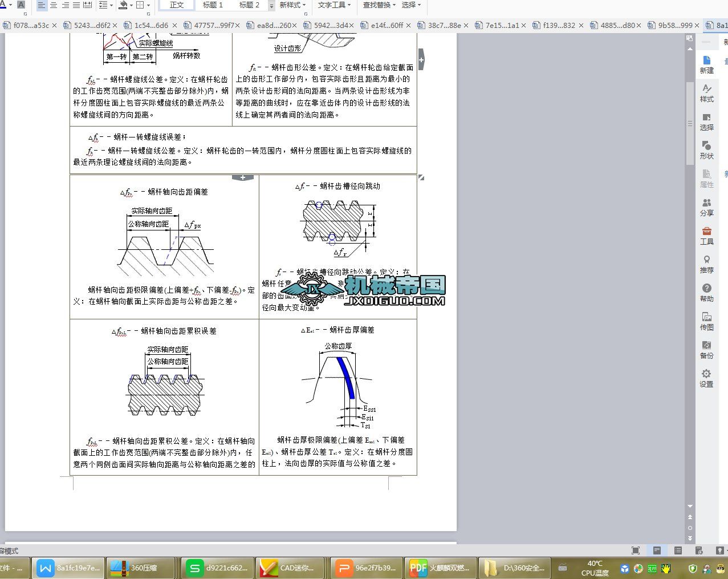Switch to document tab f139...832
The image size is (728, 579).
[x=559, y=25]
